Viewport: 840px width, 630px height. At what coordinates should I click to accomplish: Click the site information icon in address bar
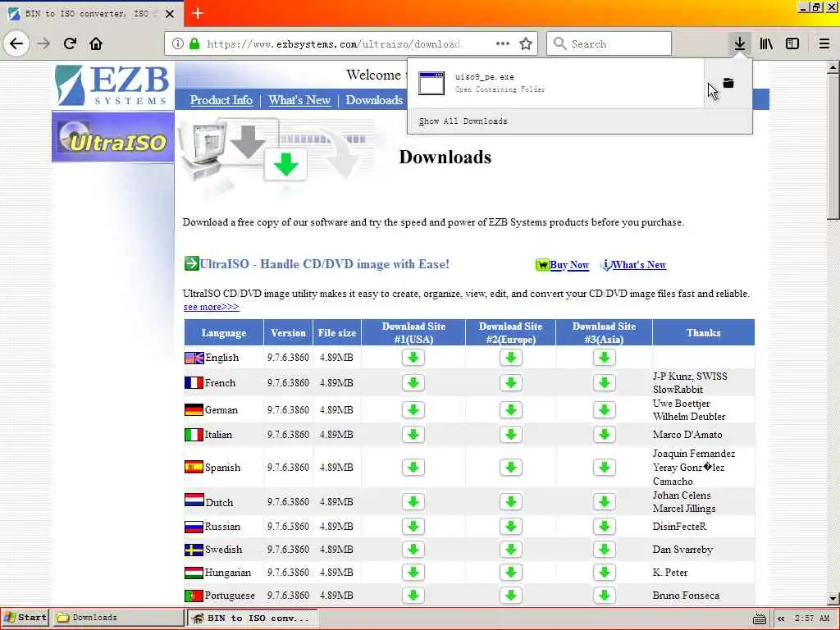(x=178, y=44)
